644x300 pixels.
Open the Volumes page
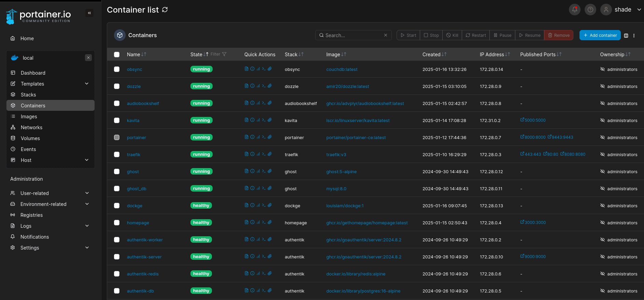coord(51,138)
